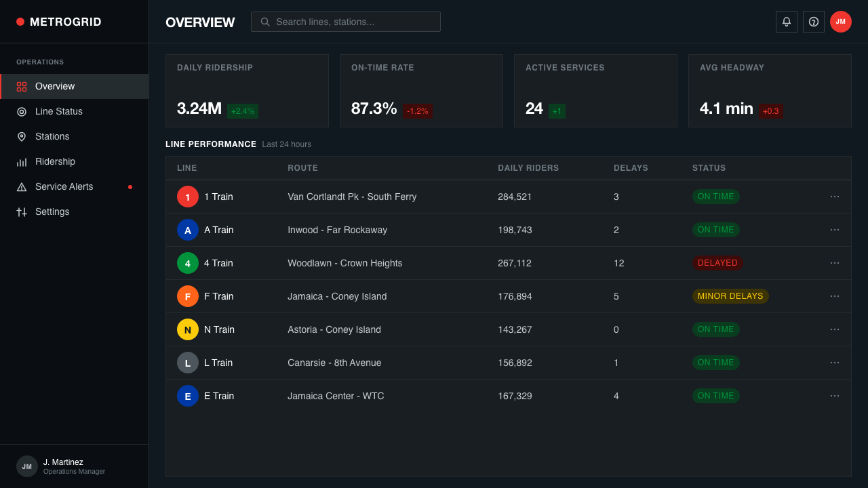Select the Line Status sidebar icon

22,112
